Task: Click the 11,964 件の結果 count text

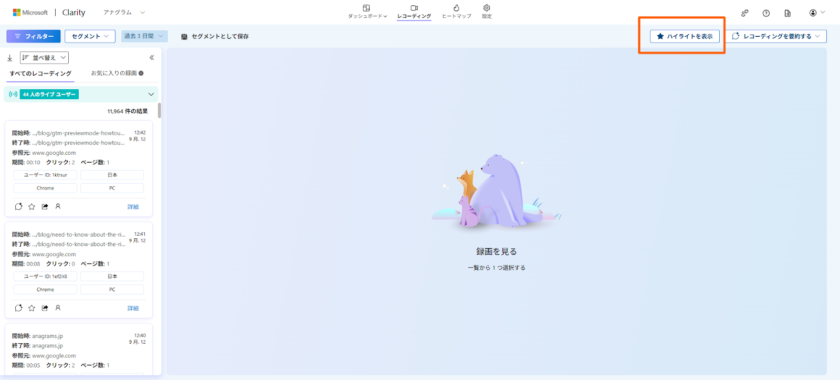Action: tap(128, 112)
